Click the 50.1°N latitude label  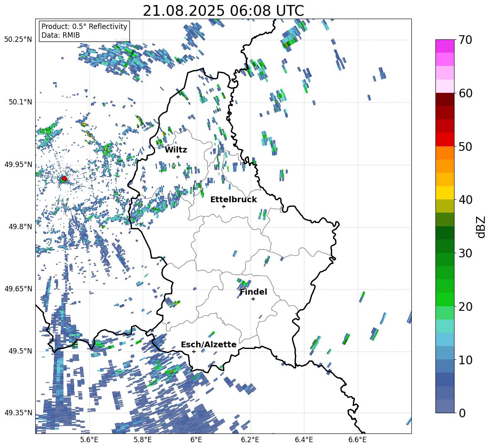pos(20,102)
